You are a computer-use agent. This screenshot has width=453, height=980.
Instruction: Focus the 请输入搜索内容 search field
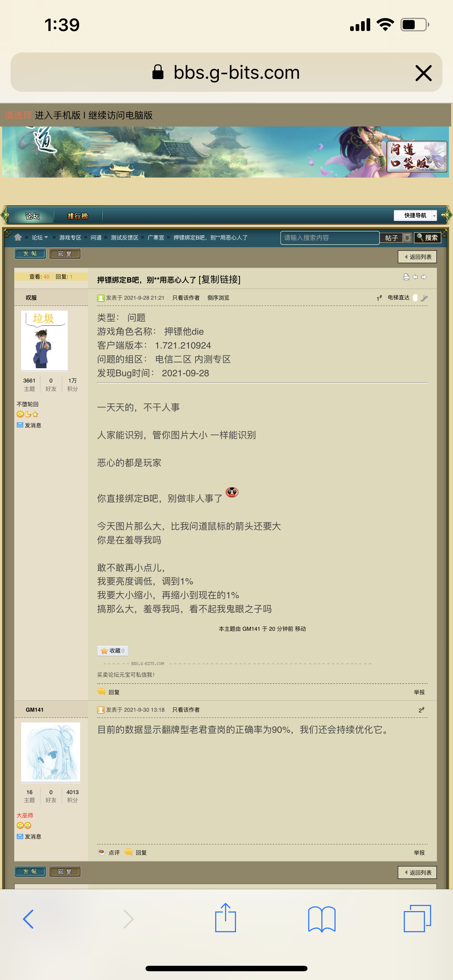coord(329,238)
